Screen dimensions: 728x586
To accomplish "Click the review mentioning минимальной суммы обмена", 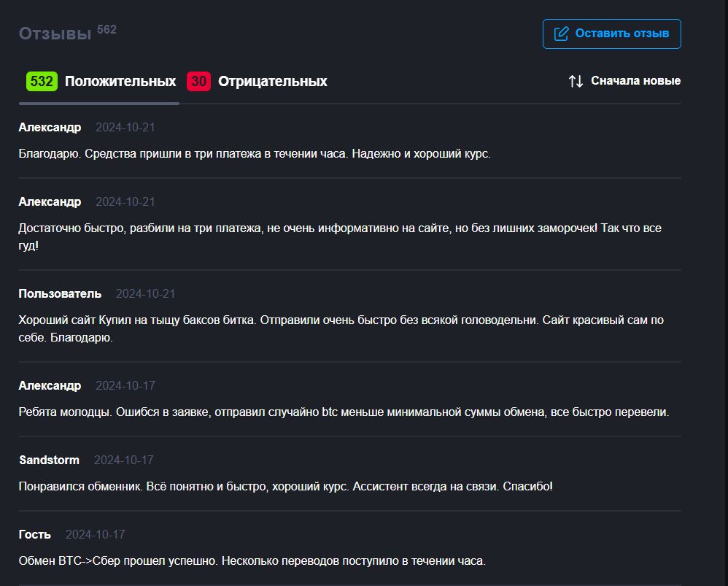I will pos(343,412).
